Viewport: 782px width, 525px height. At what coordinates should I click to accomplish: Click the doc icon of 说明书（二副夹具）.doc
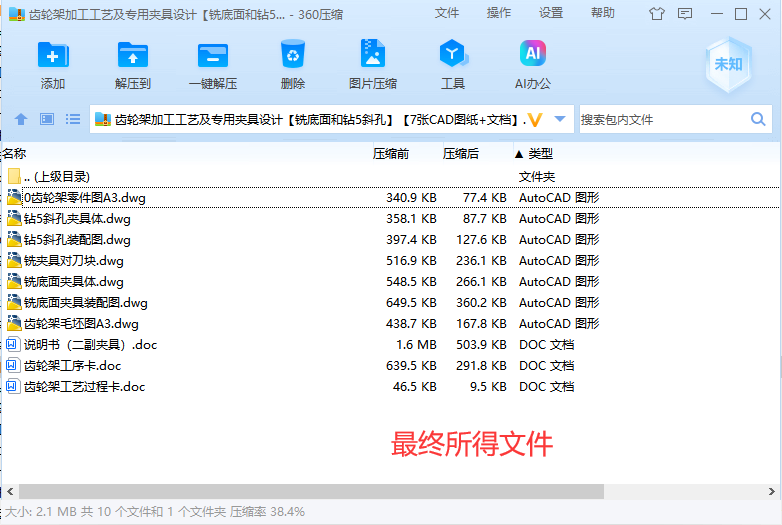coord(12,345)
